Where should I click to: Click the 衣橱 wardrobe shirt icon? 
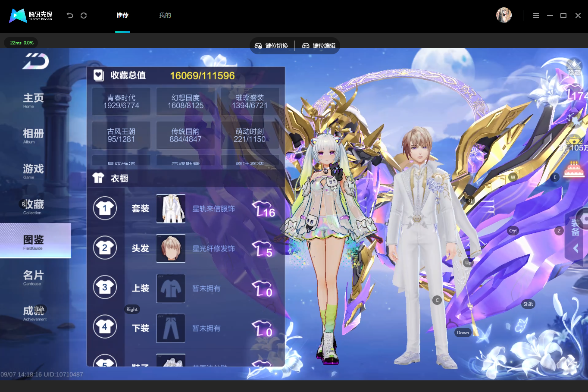[x=98, y=178]
